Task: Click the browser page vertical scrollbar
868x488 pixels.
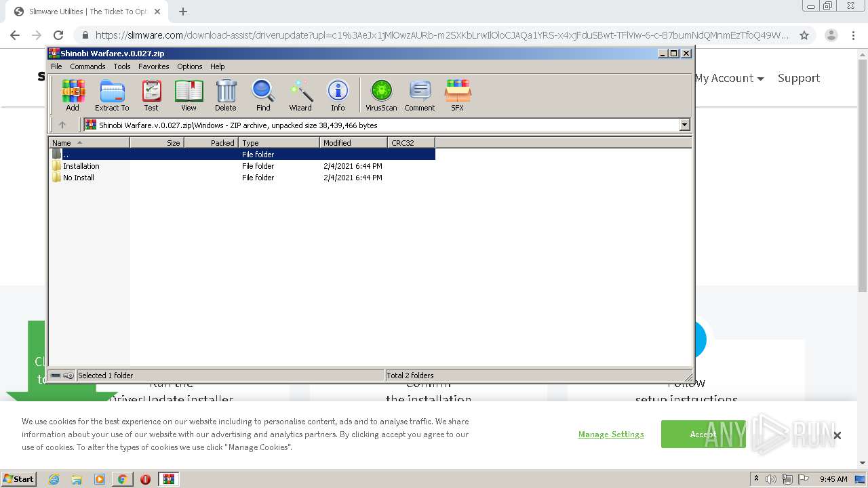Action: (863, 176)
